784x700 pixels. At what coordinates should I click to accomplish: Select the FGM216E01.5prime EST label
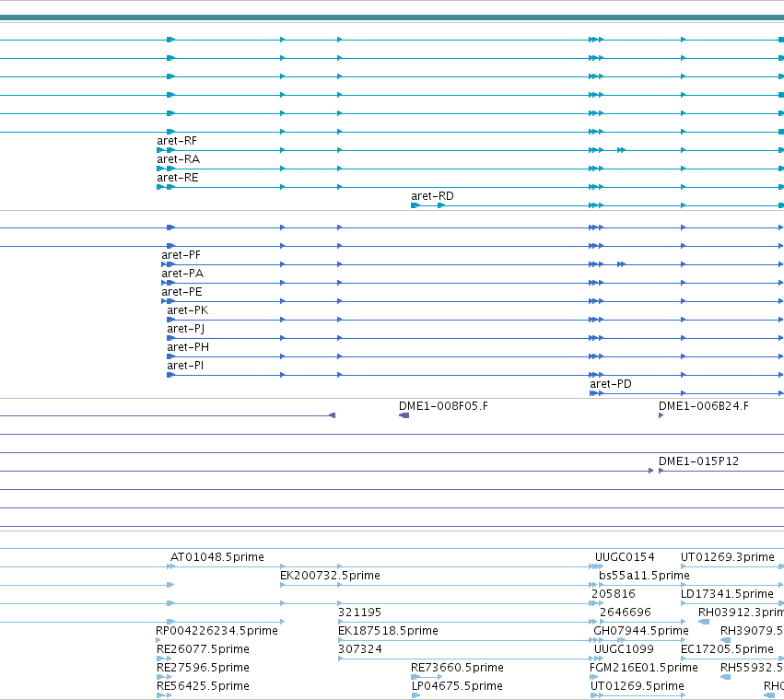(x=643, y=668)
